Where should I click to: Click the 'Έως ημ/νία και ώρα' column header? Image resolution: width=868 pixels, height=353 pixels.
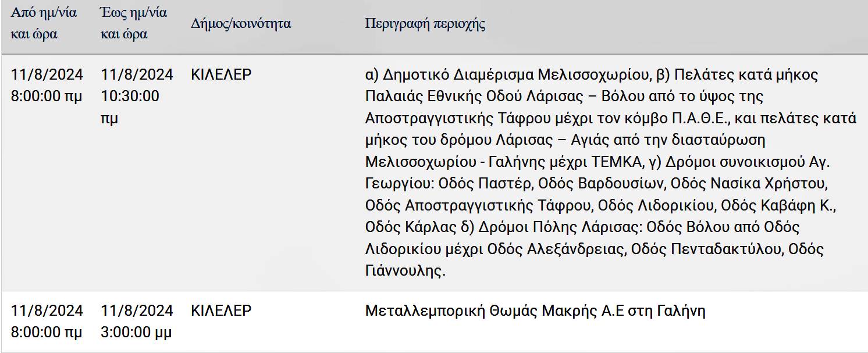pyautogui.click(x=133, y=23)
